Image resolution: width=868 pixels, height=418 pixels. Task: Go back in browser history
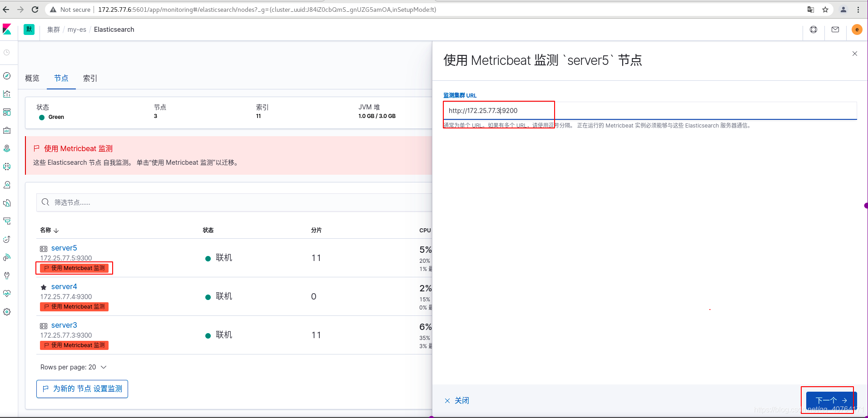click(x=6, y=9)
